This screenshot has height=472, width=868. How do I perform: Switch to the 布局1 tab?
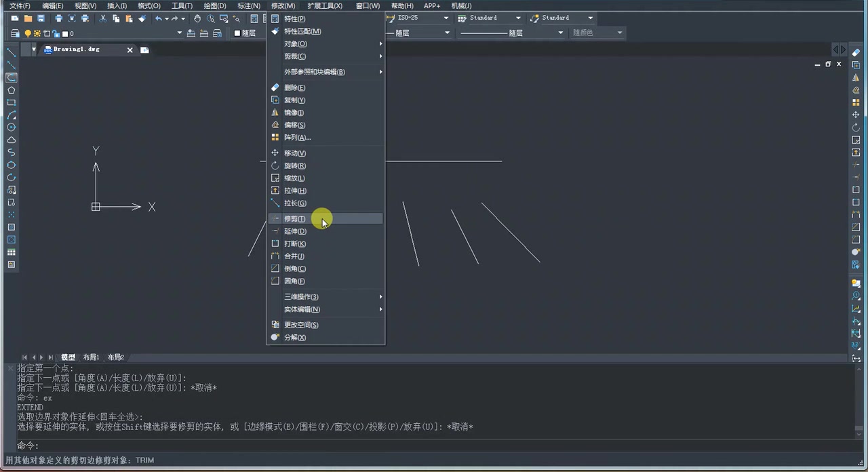[x=91, y=357]
